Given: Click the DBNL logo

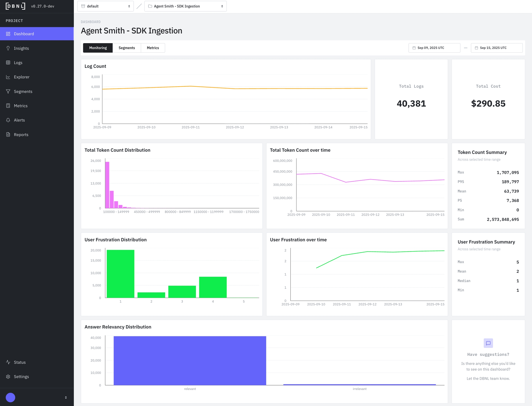Looking at the screenshot, I should (15, 6).
